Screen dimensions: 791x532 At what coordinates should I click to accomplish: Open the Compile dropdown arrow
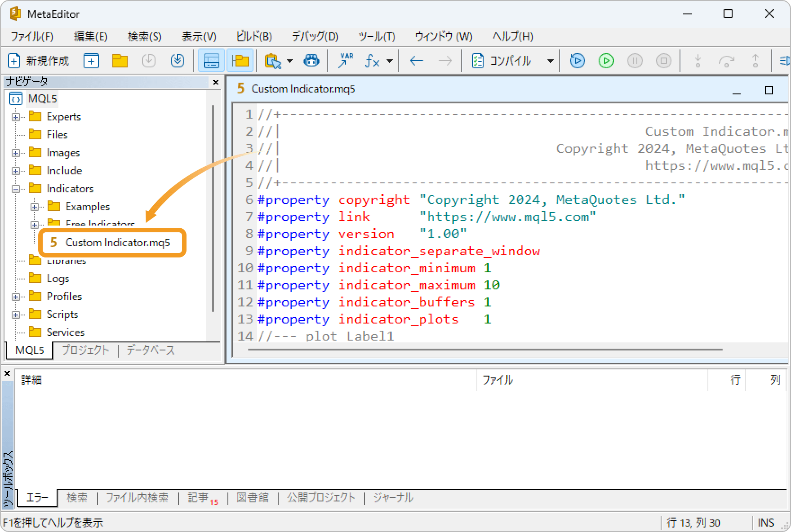550,61
